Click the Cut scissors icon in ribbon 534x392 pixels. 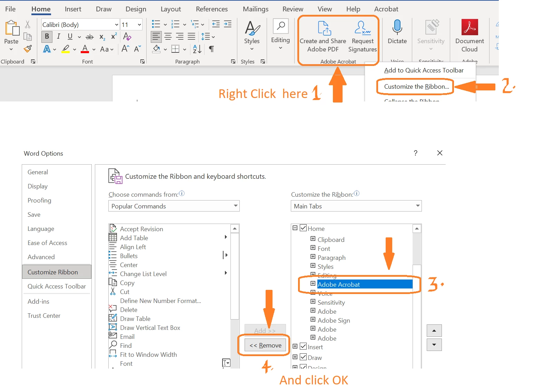[x=28, y=24]
